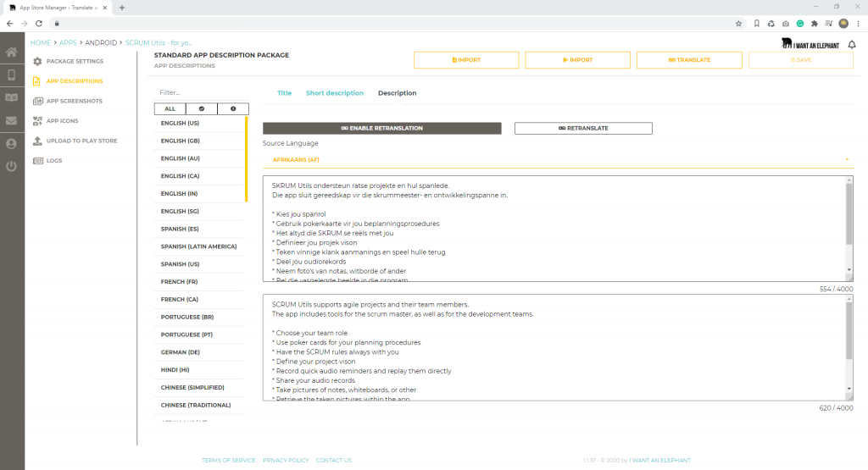Image resolution: width=868 pixels, height=470 pixels.
Task: Select English (US) language
Action: coord(198,124)
